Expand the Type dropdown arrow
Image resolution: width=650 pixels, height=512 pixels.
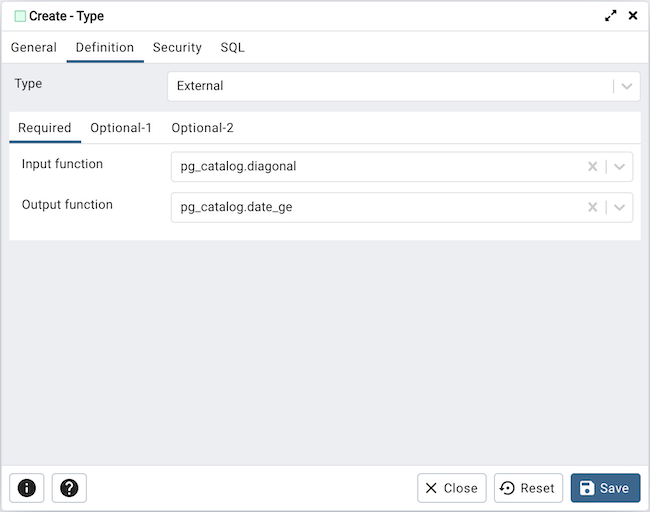point(627,86)
